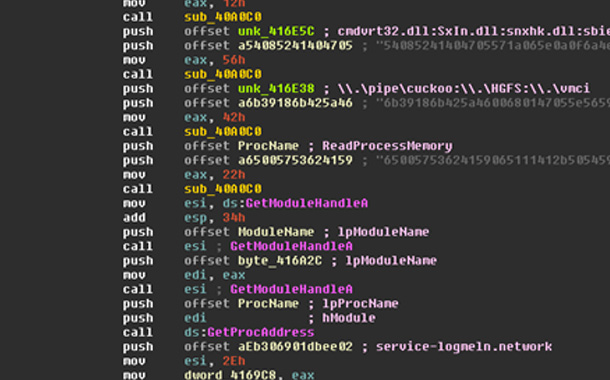
Task: Click the lpProcName comment
Action: 360,304
